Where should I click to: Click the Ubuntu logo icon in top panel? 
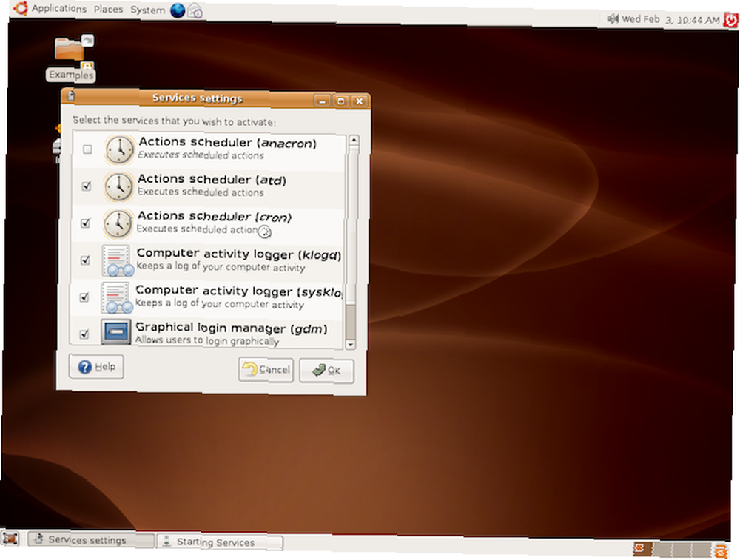20,8
